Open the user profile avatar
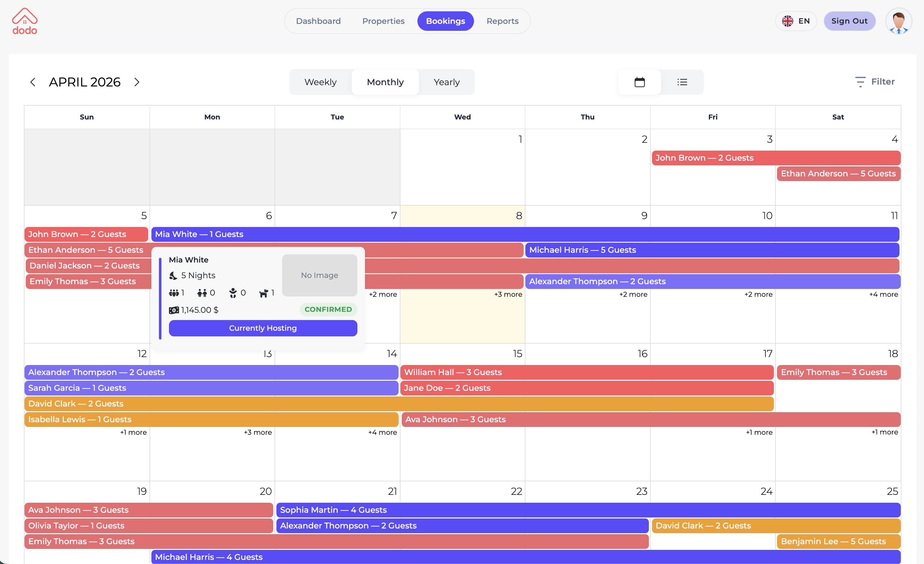The width and height of the screenshot is (924, 564). click(x=899, y=21)
